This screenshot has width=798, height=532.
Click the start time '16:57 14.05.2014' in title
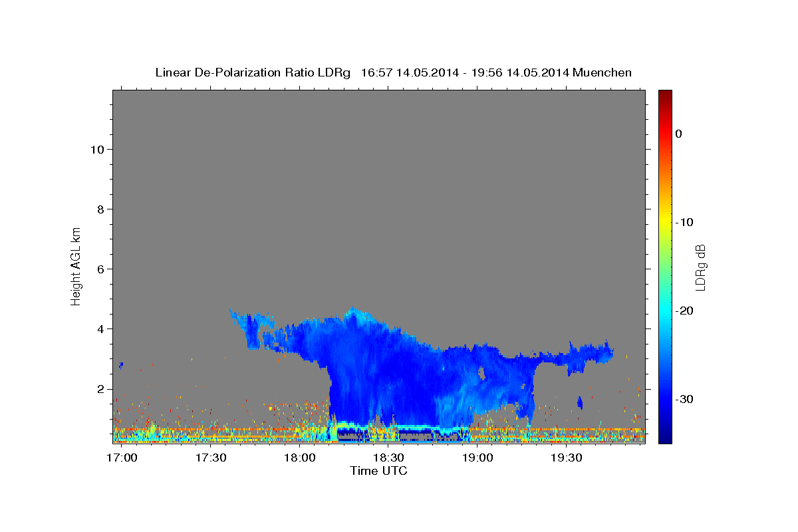tap(410, 72)
